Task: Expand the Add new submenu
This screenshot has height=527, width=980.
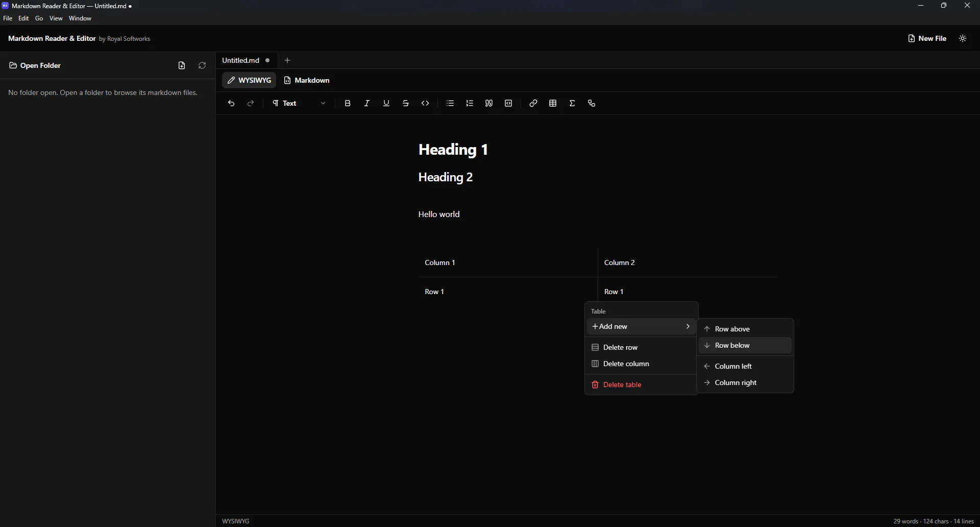Action: pos(641,326)
